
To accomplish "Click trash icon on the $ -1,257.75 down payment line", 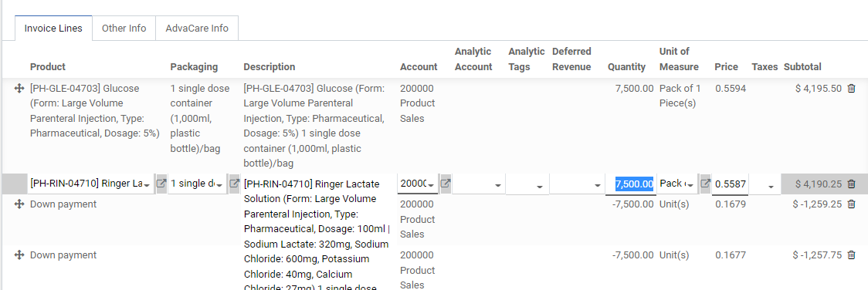I will tap(851, 255).
